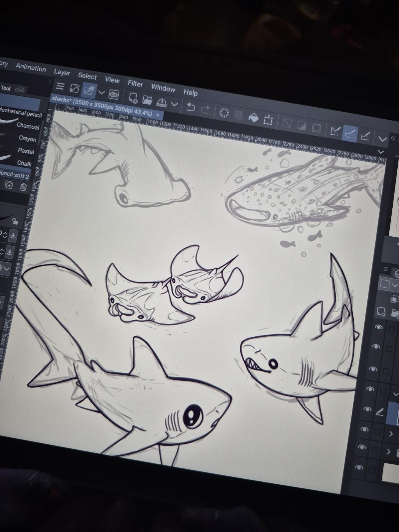Hide the topmost layer with its eye
This screenshot has height=532, width=399.
click(x=379, y=327)
